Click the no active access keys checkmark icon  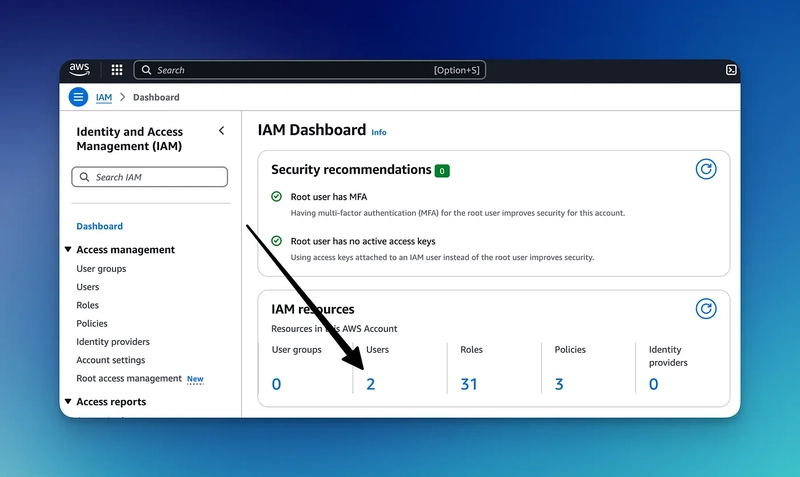pos(277,241)
